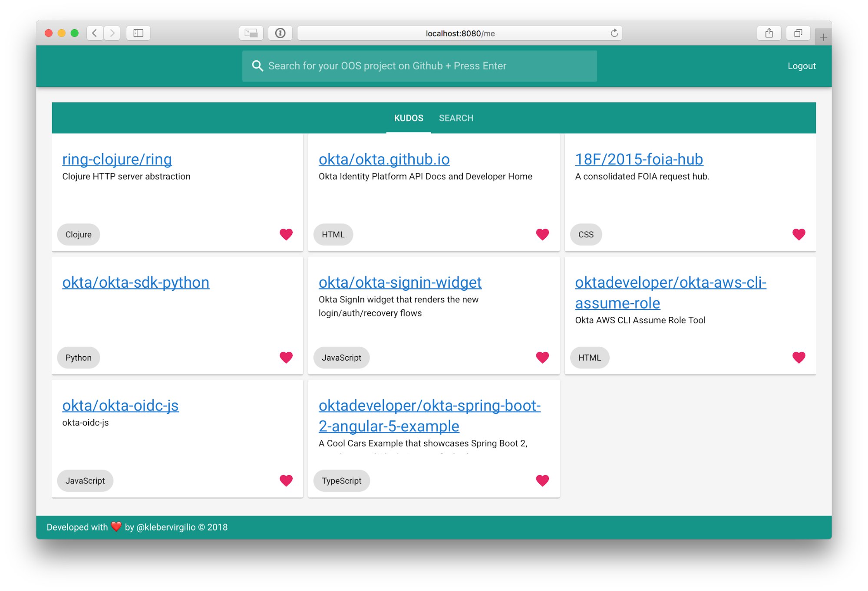Screen dimensions: 868x591
Task: Click JavaScript chip on okta-signin-widget card
Action: click(341, 358)
